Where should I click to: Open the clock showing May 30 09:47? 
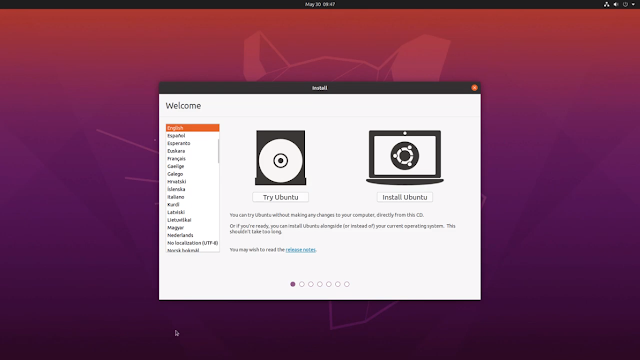tap(320, 4)
